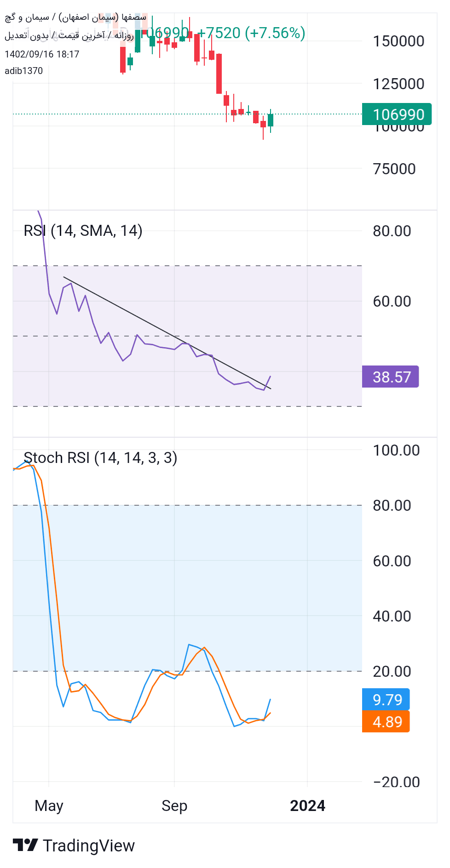Click the orange 4.89 Stoch RSI label

coord(386,721)
